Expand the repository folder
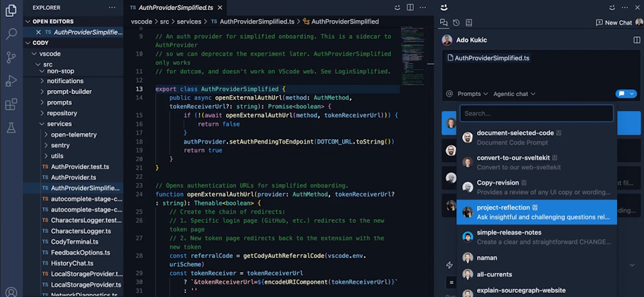The height and width of the screenshot is (297, 644). 73,113
